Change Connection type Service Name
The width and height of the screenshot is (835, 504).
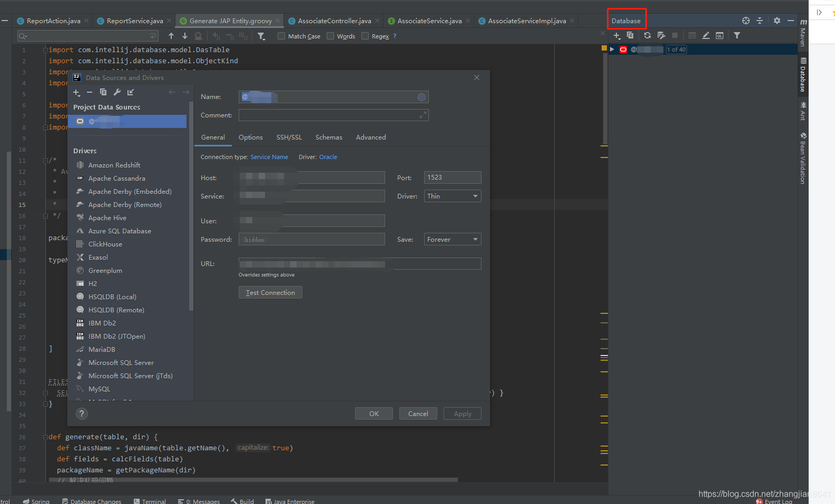click(269, 157)
